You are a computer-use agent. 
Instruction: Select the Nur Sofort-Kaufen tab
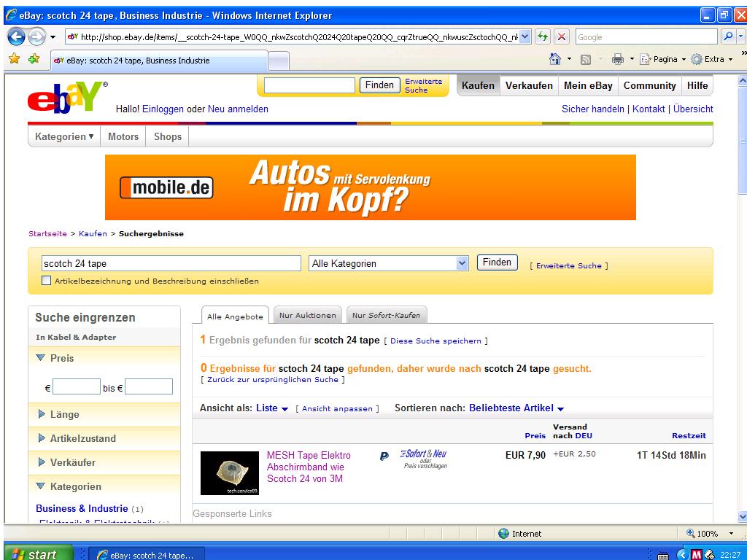[x=386, y=315]
